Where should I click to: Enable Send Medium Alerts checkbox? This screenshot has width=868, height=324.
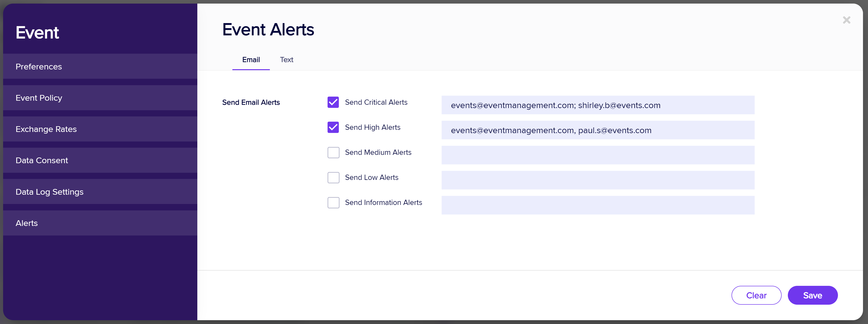(x=333, y=152)
